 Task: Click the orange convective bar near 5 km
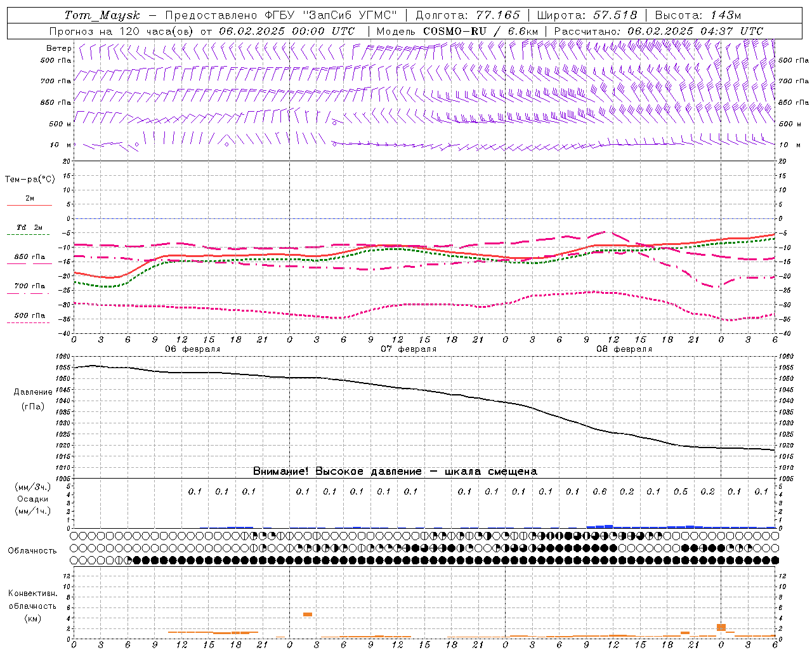308,614
